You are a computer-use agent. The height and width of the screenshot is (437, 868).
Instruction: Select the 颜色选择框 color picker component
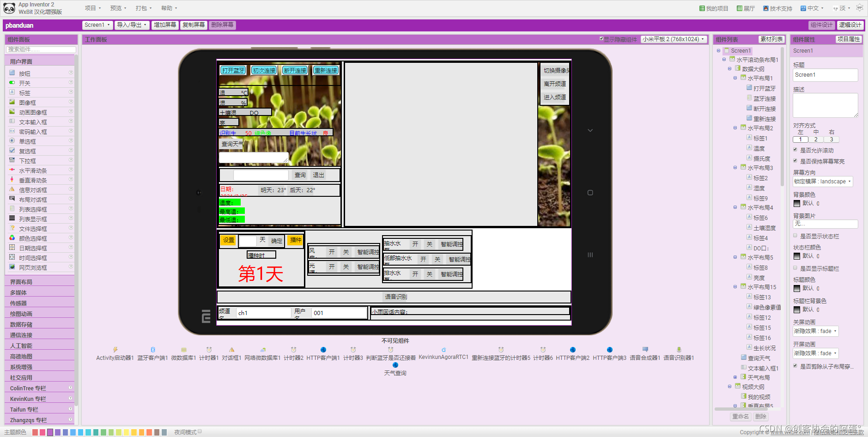(x=33, y=238)
